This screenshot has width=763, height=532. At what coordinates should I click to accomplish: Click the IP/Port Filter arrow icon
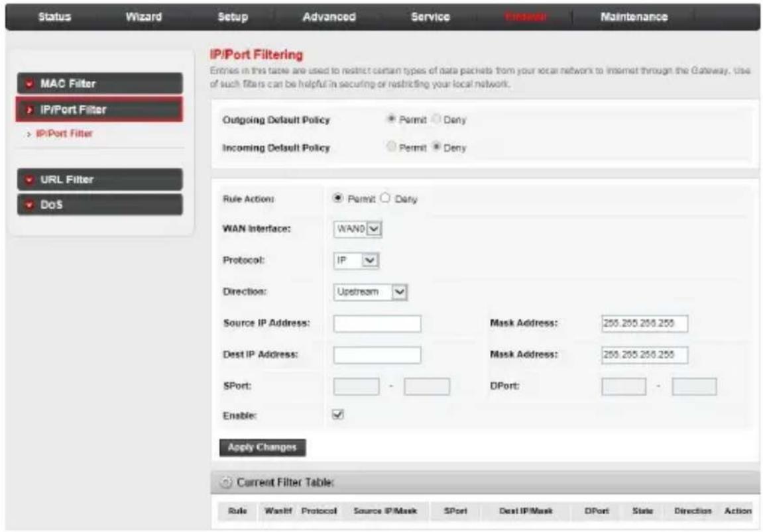click(29, 110)
